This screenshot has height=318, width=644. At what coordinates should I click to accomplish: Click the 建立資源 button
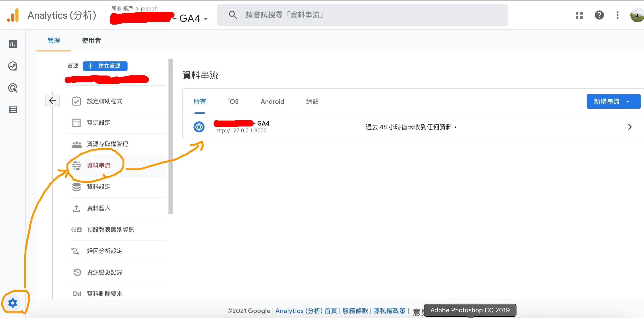105,66
